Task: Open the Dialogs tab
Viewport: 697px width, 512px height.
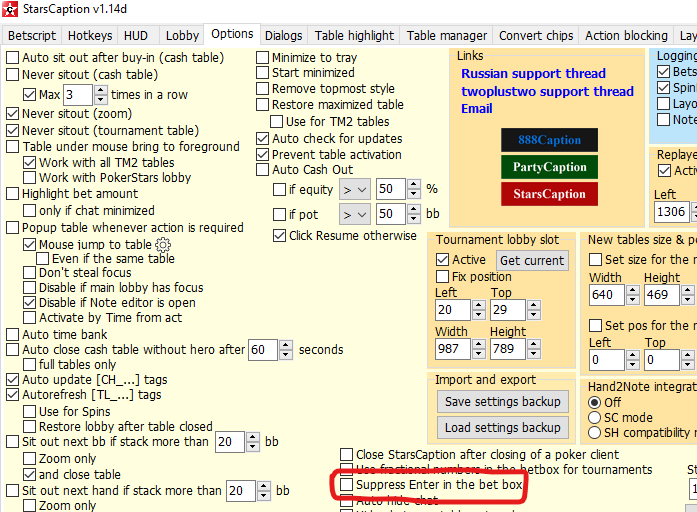Action: click(284, 36)
